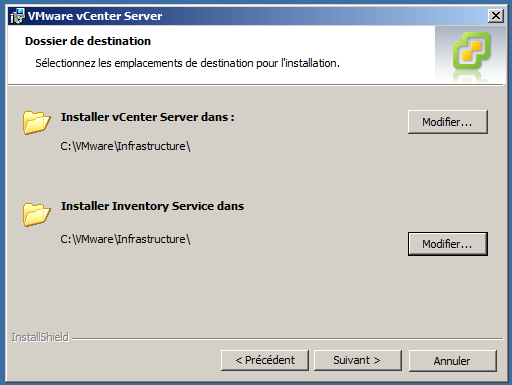Click Modifier button for Inventory Service folder
This screenshot has width=512, height=385.
click(x=448, y=244)
